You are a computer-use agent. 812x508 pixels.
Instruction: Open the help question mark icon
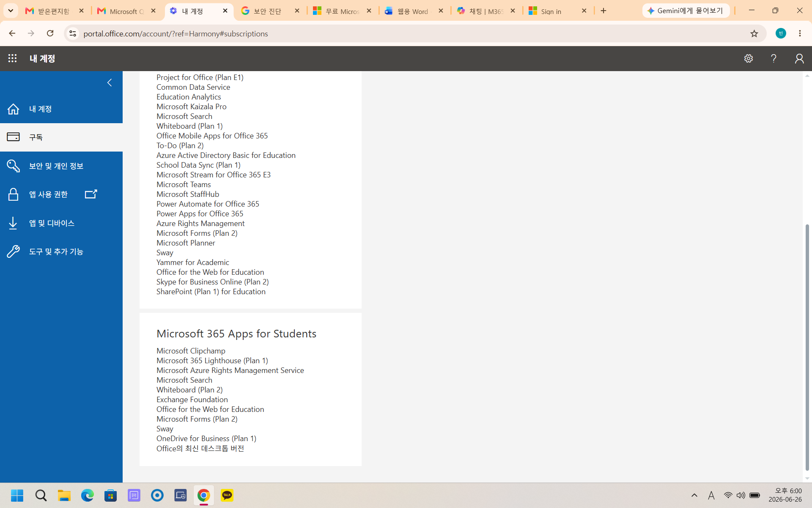(774, 58)
